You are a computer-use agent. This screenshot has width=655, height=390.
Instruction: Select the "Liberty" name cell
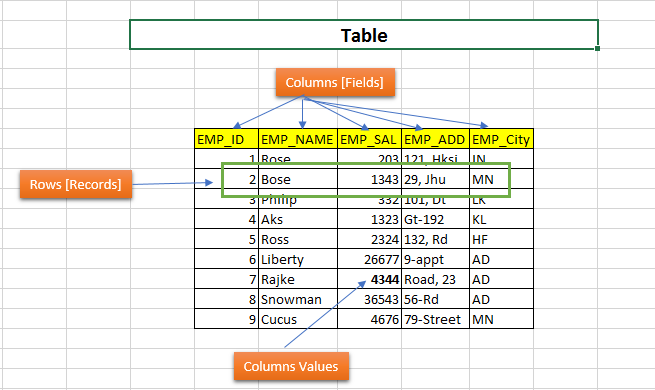298,259
